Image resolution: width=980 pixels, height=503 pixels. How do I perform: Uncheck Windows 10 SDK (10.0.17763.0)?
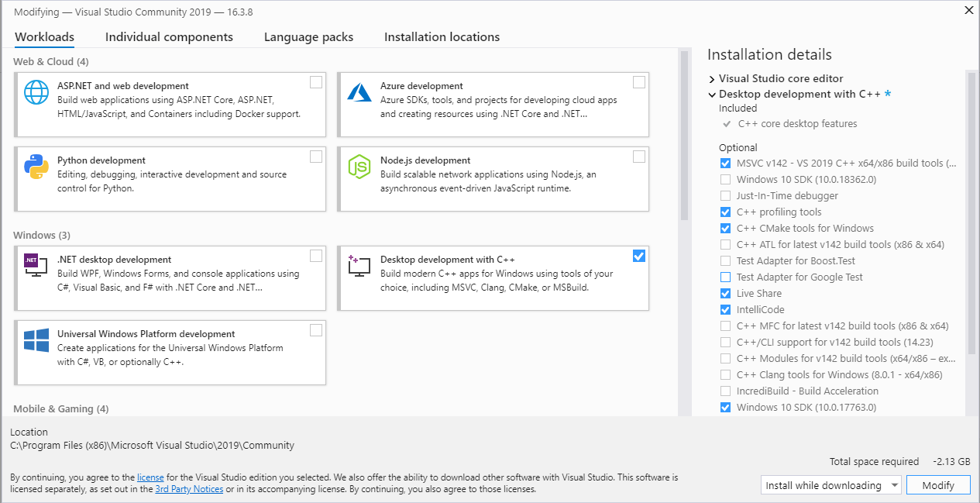pyautogui.click(x=725, y=408)
